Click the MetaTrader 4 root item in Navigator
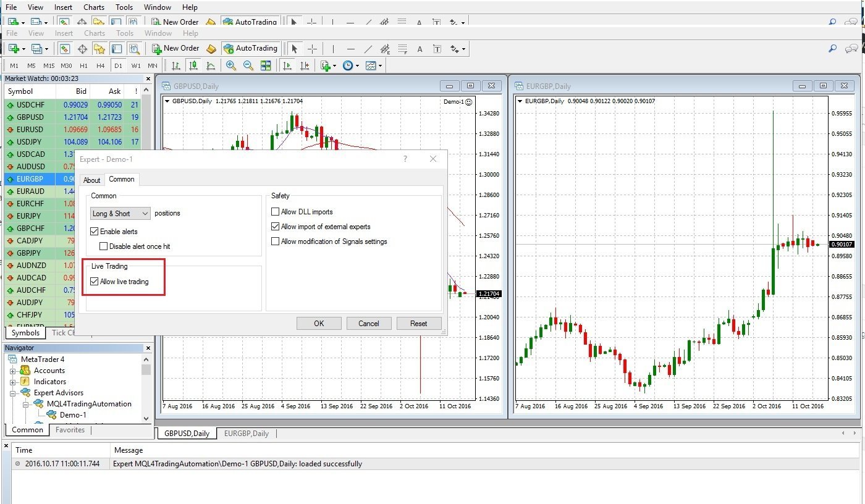Screen dimensions: 865x504 point(43,359)
